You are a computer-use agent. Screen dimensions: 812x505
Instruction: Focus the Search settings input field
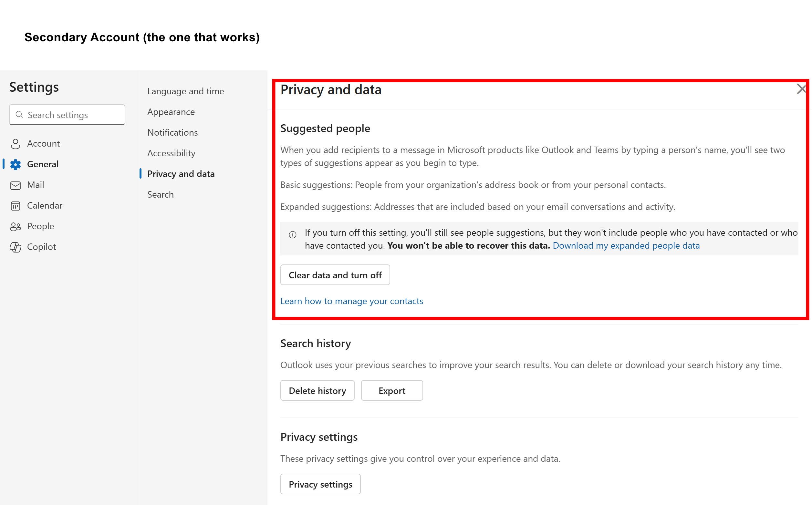(x=67, y=115)
